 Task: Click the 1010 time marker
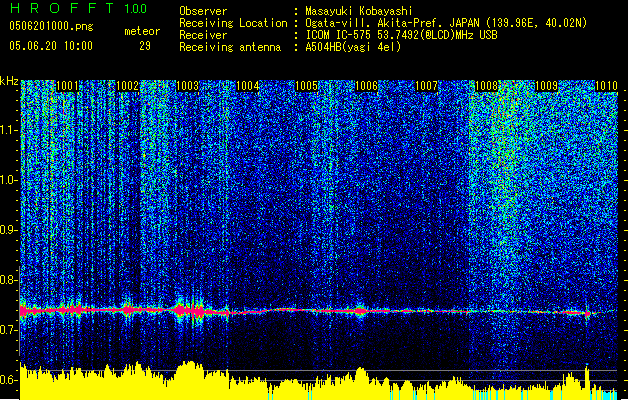606,86
